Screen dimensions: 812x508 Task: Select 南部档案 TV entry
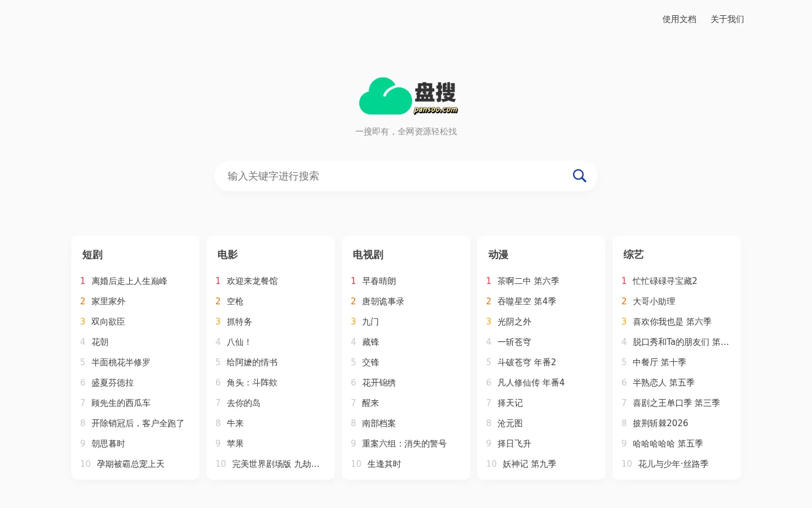[x=379, y=423]
